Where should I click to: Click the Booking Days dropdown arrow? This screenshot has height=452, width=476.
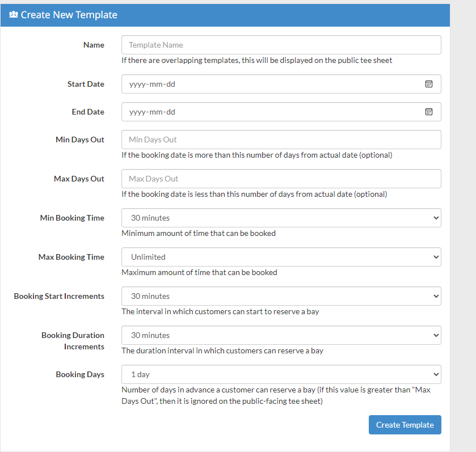[x=436, y=374]
